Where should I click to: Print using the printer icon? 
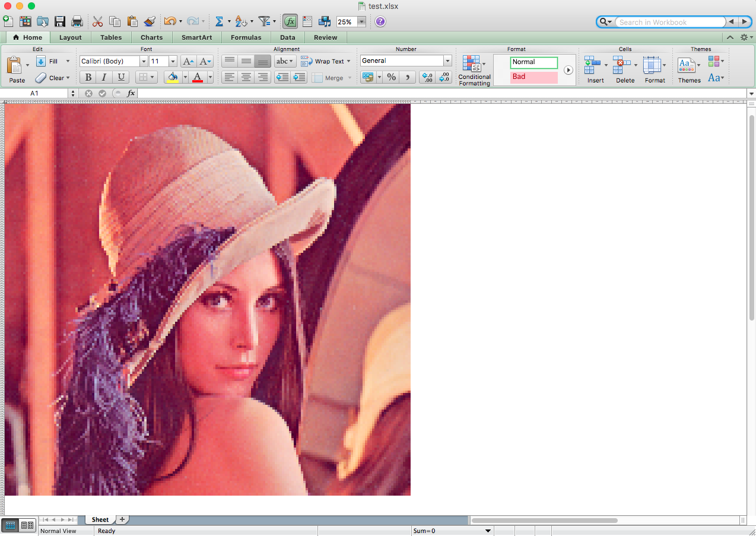click(x=77, y=21)
